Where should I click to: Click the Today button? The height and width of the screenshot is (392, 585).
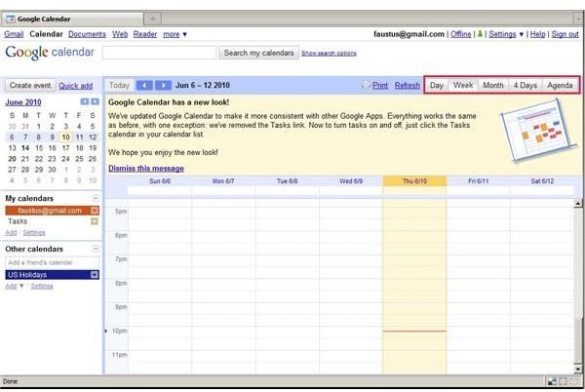click(119, 86)
